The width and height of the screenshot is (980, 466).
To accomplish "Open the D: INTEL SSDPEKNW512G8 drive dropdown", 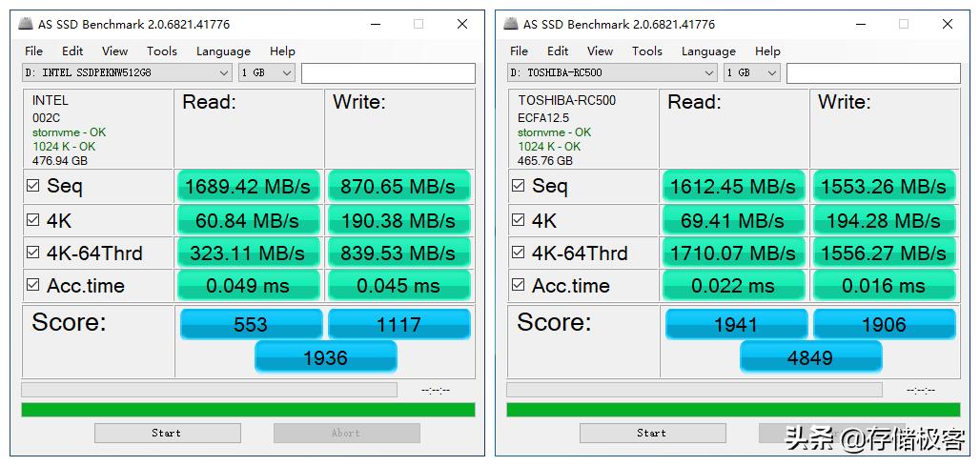I will pyautogui.click(x=127, y=72).
